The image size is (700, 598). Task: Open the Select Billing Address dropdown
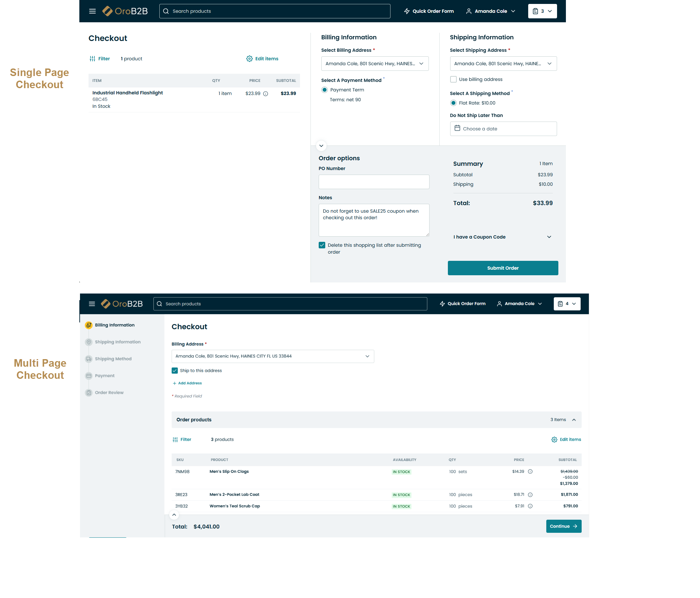374,64
